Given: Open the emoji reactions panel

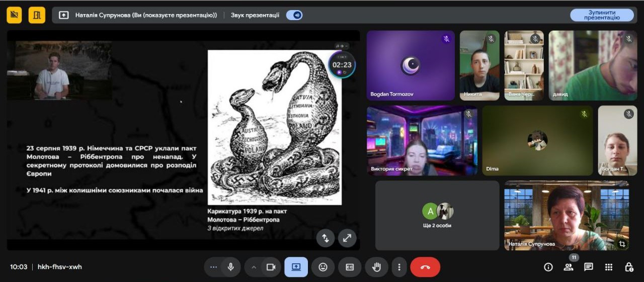Looking at the screenshot, I should click(323, 267).
